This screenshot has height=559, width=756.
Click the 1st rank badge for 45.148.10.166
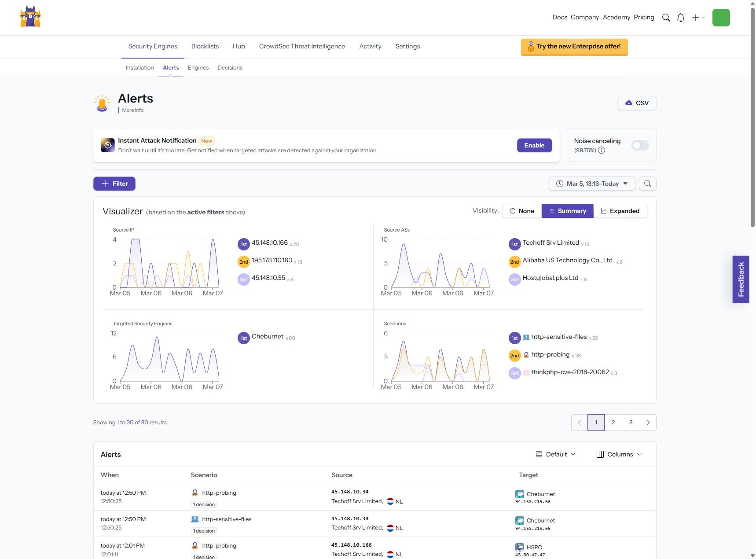[x=244, y=244]
